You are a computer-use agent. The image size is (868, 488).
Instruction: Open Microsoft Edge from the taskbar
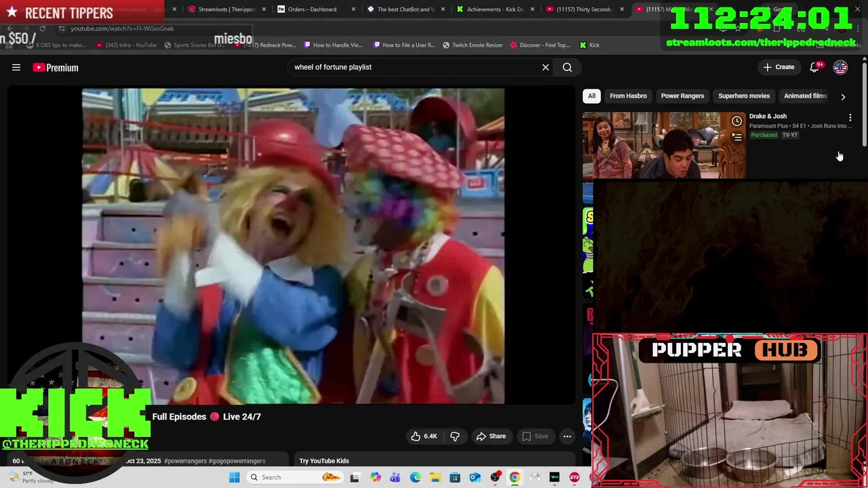[415, 477]
